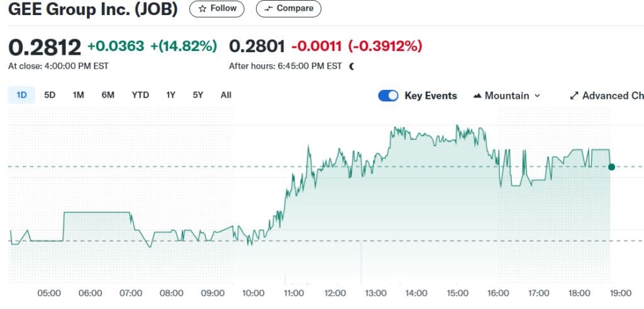Screen dimensions: 644x309
Task: Show the 1M chart range
Action: coord(78,95)
